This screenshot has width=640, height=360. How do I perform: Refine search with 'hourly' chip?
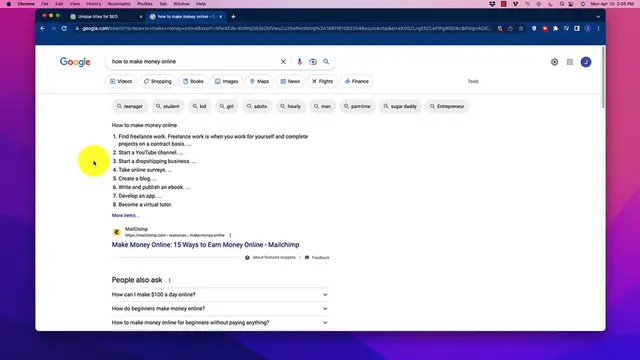click(x=290, y=106)
